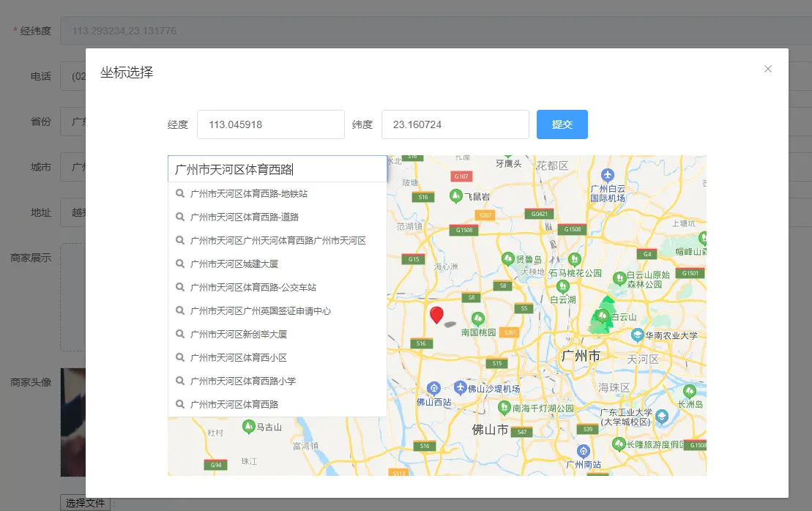Click 长洲岛 park icon
The width and height of the screenshot is (812, 511).
(689, 392)
